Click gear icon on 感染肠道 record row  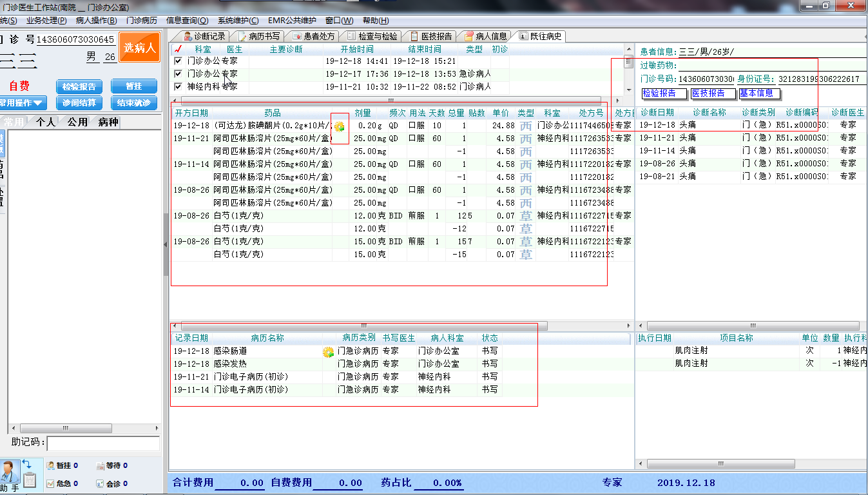point(328,352)
